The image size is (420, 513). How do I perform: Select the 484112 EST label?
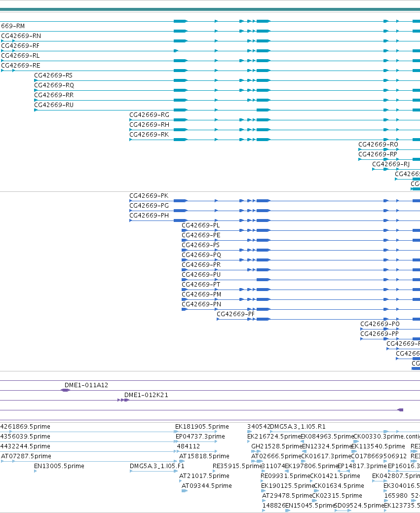(x=188, y=446)
